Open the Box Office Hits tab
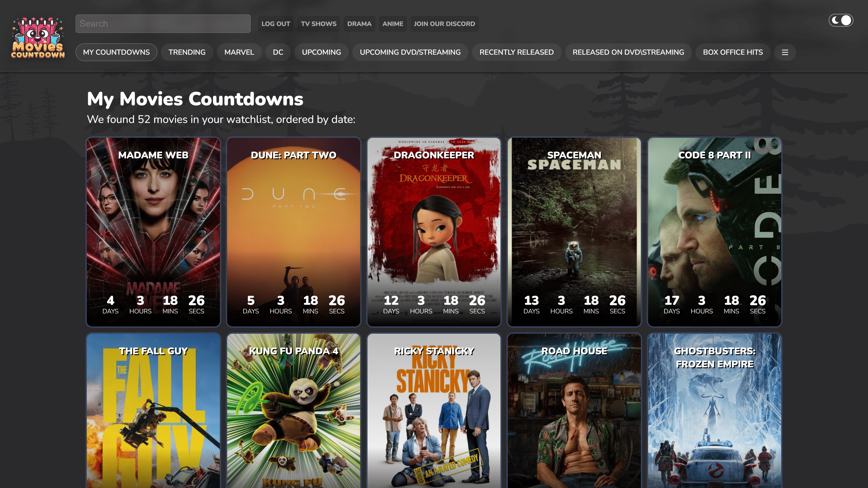Image resolution: width=868 pixels, height=488 pixels. [733, 52]
